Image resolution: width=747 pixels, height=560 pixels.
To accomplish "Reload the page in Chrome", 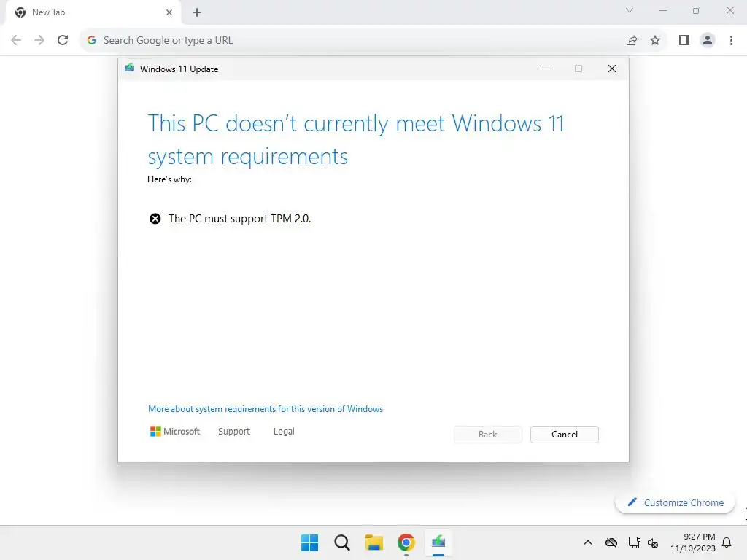I will click(x=63, y=41).
